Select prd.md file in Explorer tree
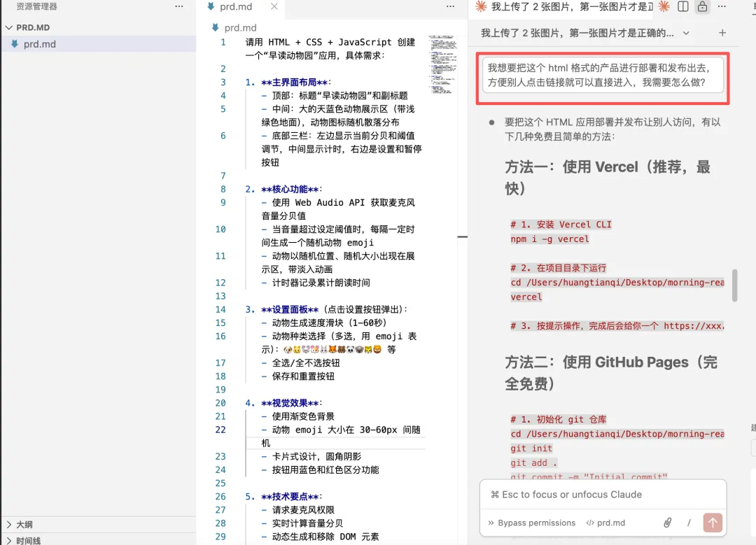 click(x=99, y=44)
